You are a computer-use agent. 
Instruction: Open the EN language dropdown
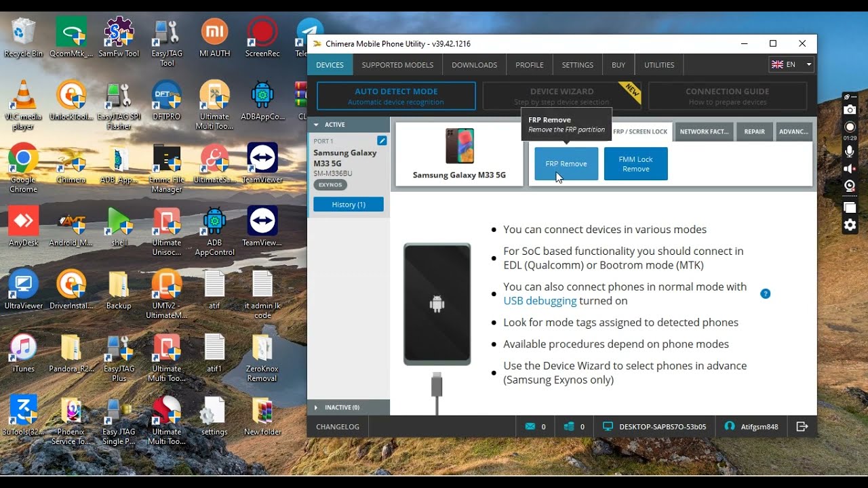coord(791,64)
